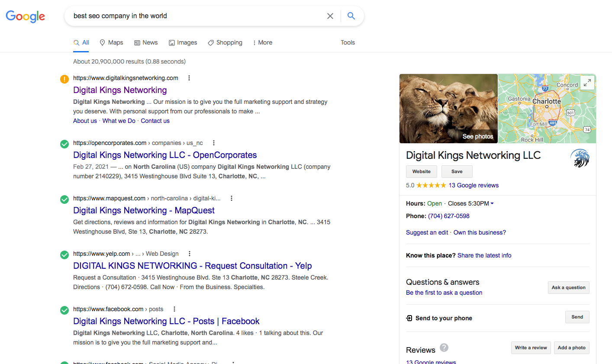612x364 pixels.
Task: Click the About 20,900,000 results text
Action: click(x=129, y=61)
